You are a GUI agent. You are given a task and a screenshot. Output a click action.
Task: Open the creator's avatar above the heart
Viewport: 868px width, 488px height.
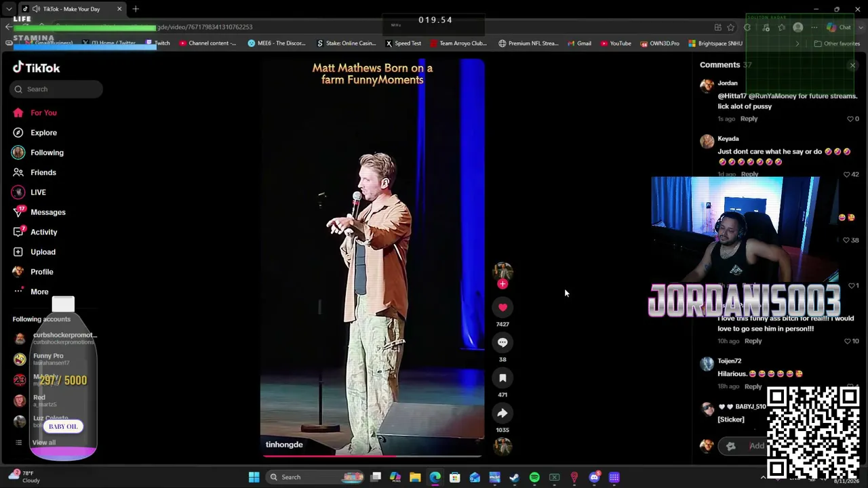[x=502, y=271]
